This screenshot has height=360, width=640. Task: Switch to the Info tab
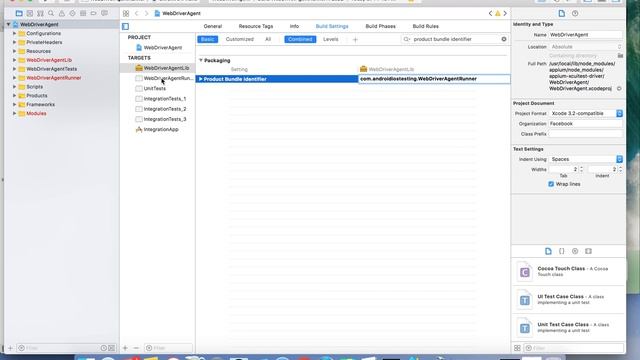click(294, 26)
